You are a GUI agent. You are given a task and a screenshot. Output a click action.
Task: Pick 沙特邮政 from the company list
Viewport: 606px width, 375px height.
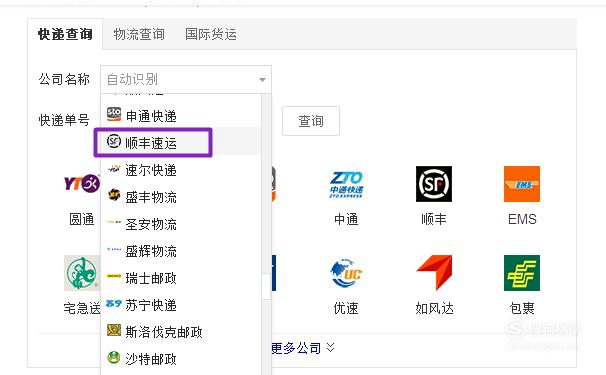point(181,359)
